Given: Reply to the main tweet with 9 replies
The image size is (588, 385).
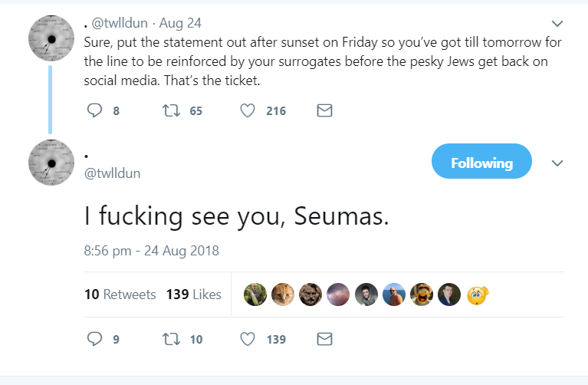Looking at the screenshot, I should pyautogui.click(x=95, y=338).
